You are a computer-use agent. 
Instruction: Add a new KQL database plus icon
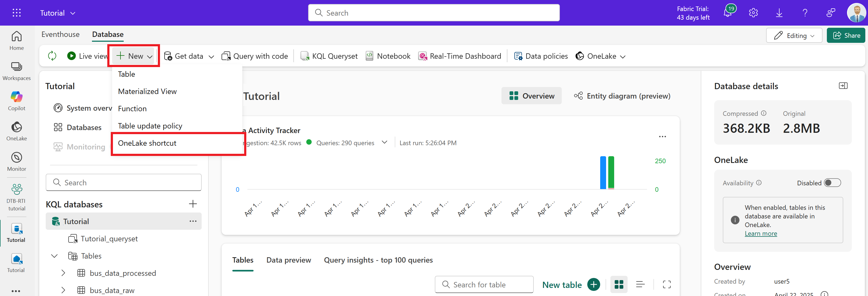click(x=193, y=204)
